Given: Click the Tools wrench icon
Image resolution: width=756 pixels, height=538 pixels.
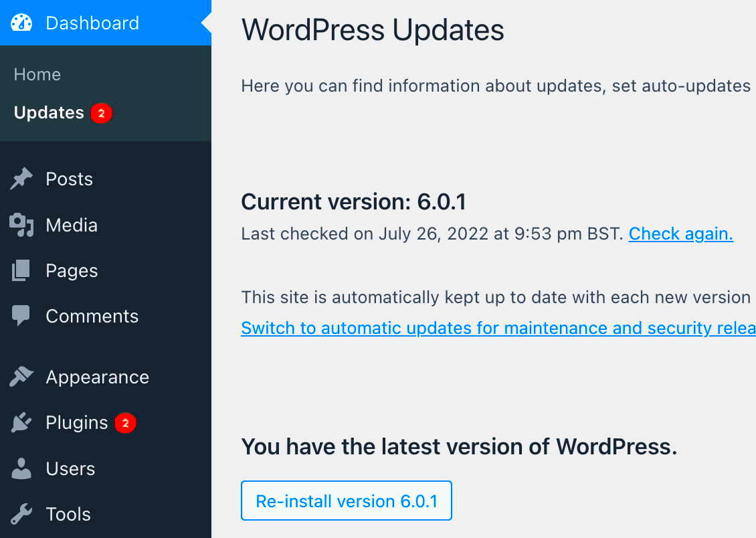Looking at the screenshot, I should 21,514.
